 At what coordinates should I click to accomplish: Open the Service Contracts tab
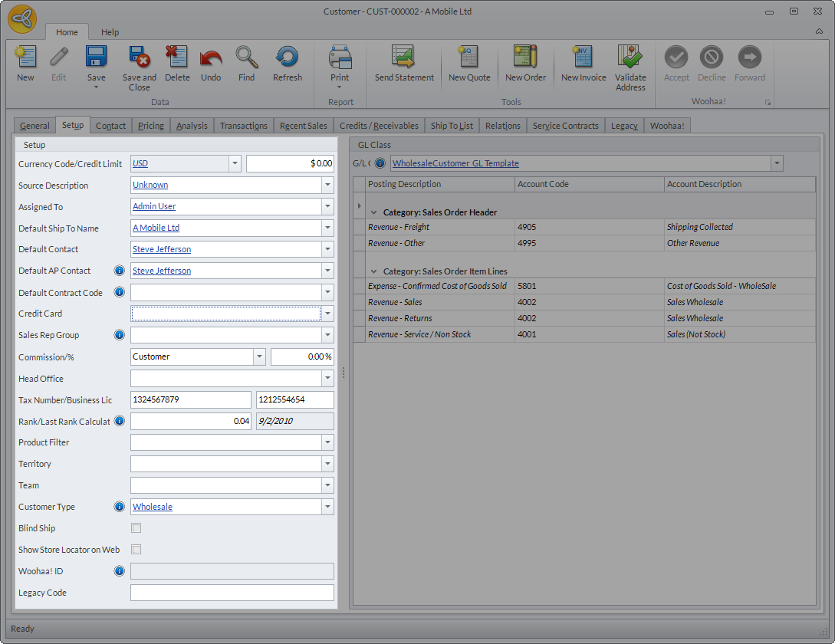565,126
